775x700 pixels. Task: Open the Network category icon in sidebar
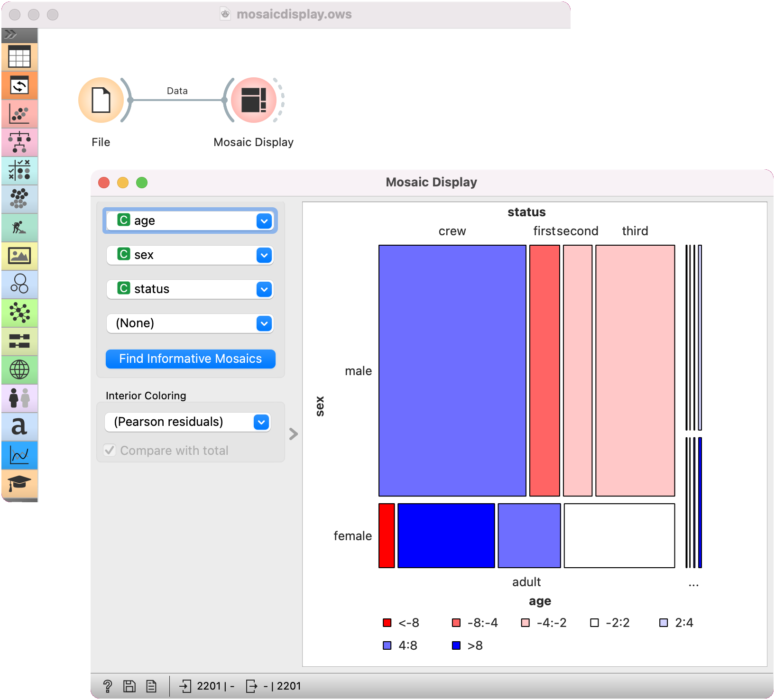19,313
